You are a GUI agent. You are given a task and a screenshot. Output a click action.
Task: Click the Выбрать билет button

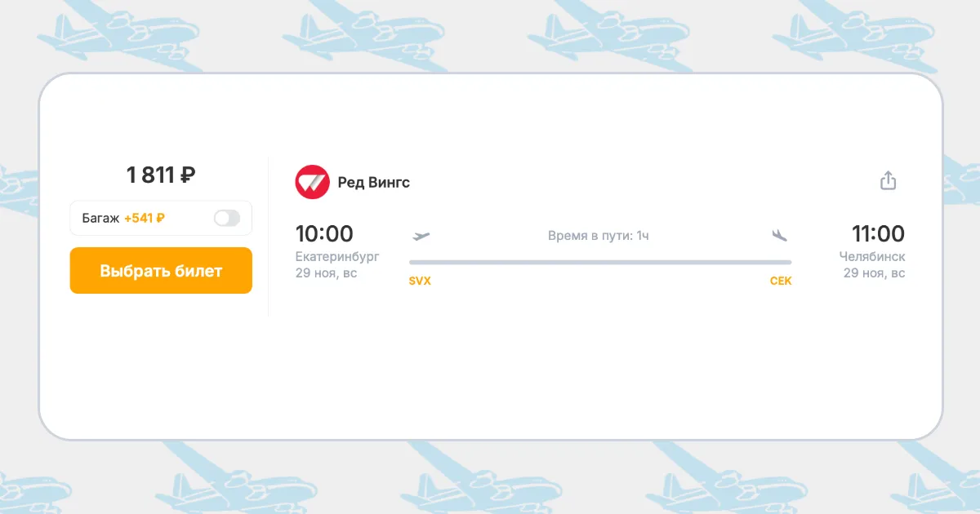pos(161,271)
